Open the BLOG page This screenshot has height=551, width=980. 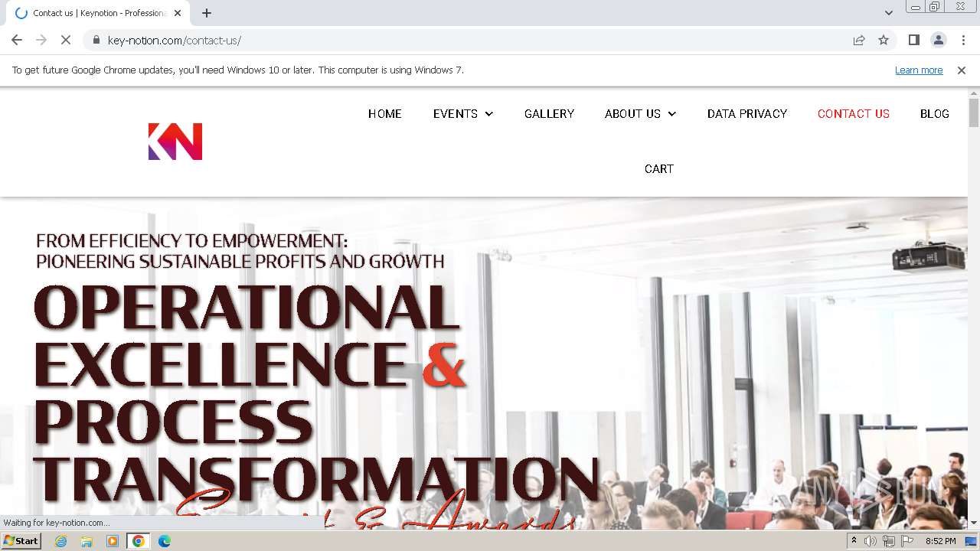pos(935,113)
